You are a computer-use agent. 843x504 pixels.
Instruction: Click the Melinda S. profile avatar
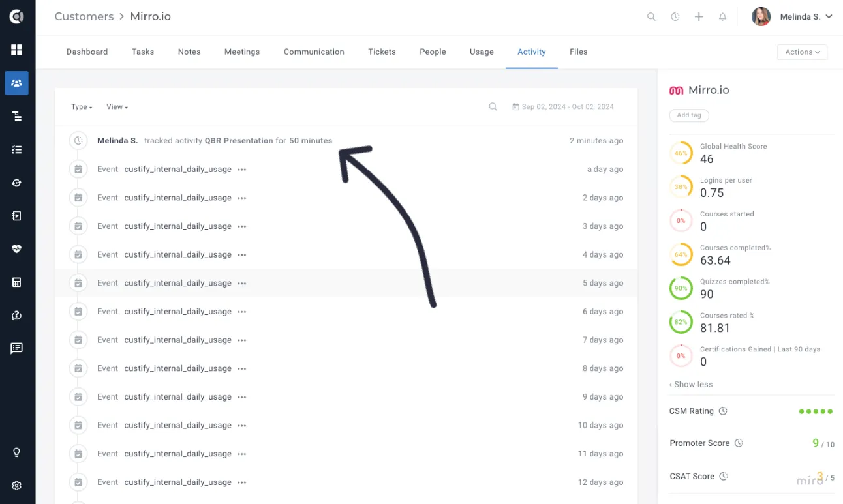tap(761, 17)
